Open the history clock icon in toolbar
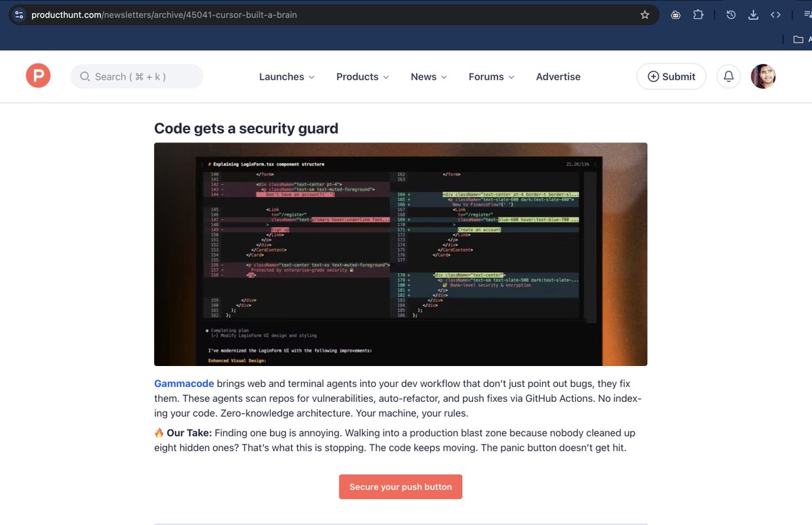This screenshot has height=525, width=812. (731, 15)
